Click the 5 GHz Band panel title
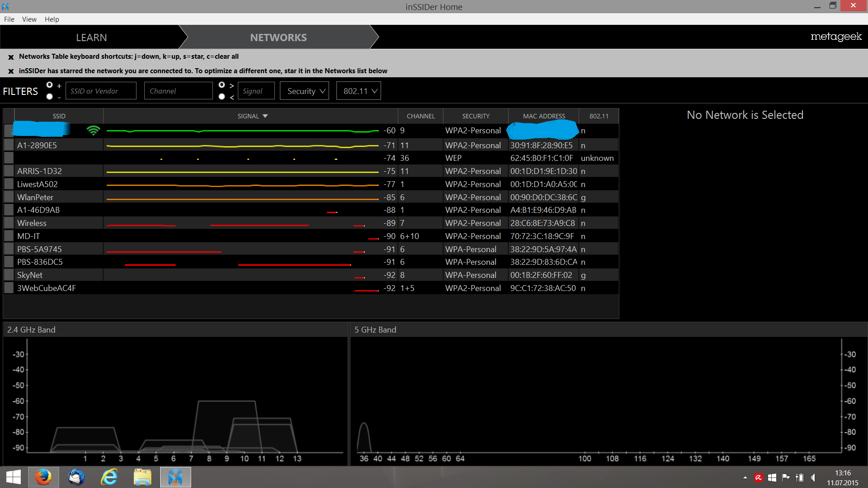Image resolution: width=868 pixels, height=488 pixels. click(x=375, y=330)
